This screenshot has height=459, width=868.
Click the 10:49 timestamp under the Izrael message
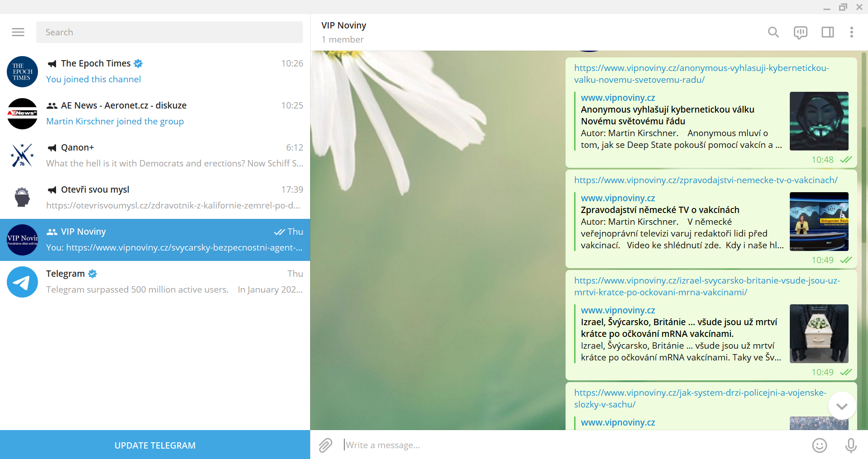(822, 372)
